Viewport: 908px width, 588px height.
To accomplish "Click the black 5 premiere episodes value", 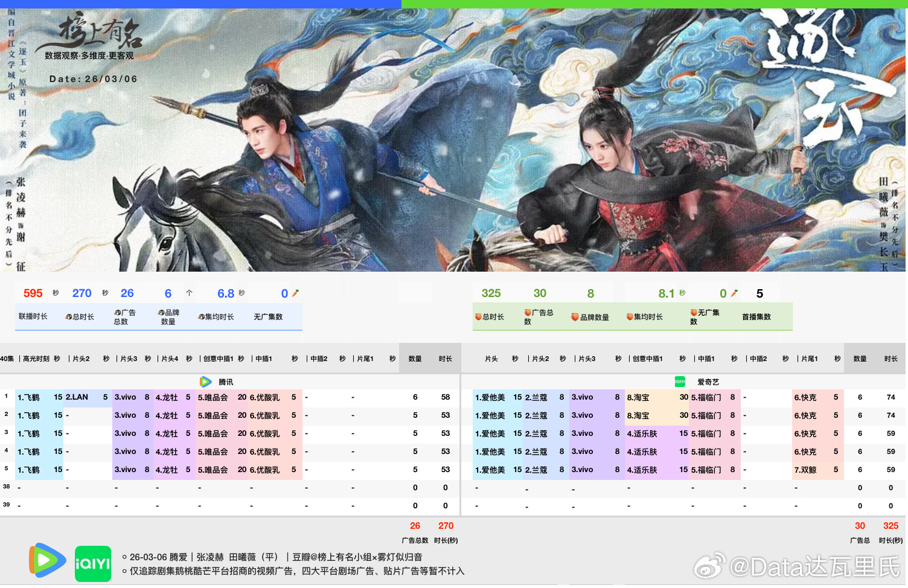I will click(x=759, y=293).
